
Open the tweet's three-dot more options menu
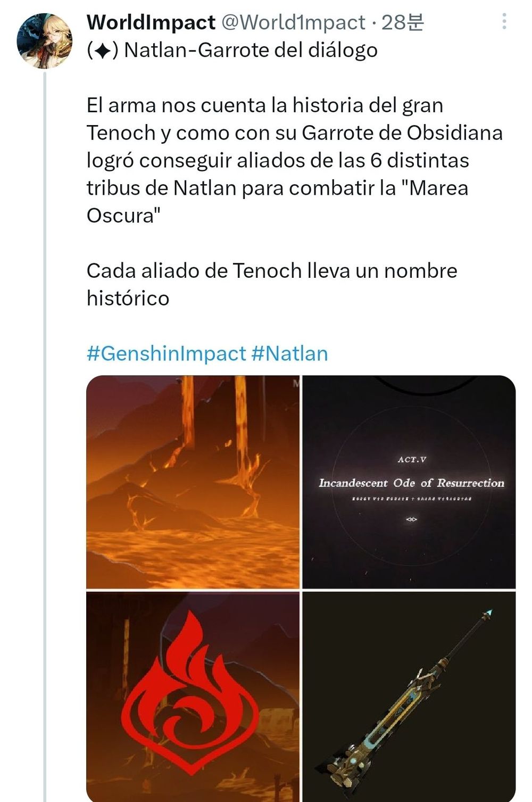coord(504,21)
